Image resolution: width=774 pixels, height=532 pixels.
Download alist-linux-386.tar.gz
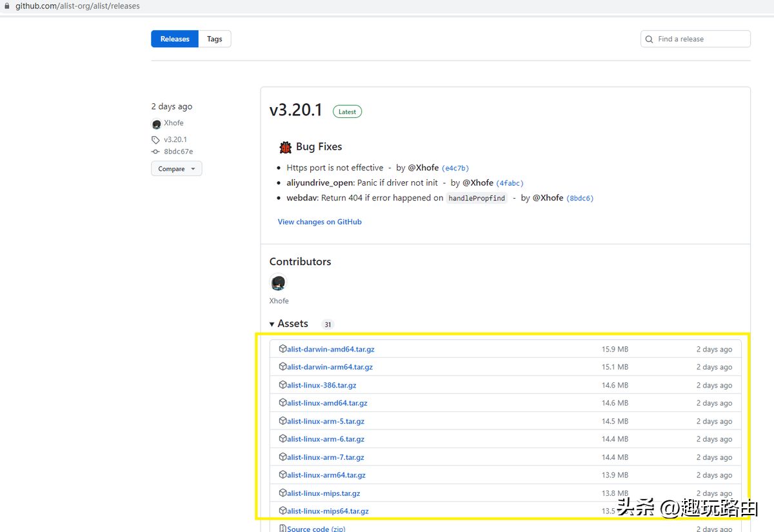pyautogui.click(x=322, y=385)
